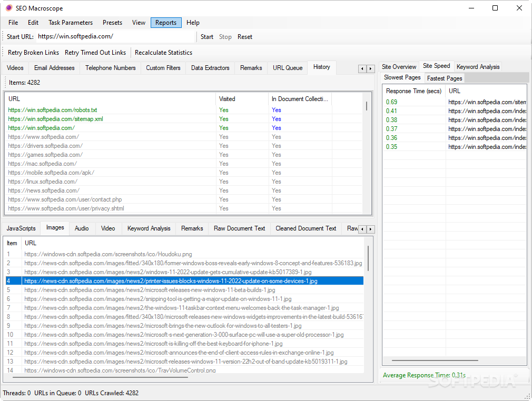Switch to the lower Video tab
This screenshot has width=532, height=401.
coord(108,228)
